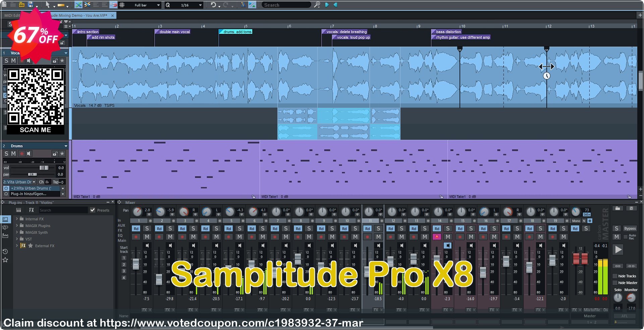Click the Start track 4 button
The width and height of the screenshot is (644, 330).
(124, 278)
